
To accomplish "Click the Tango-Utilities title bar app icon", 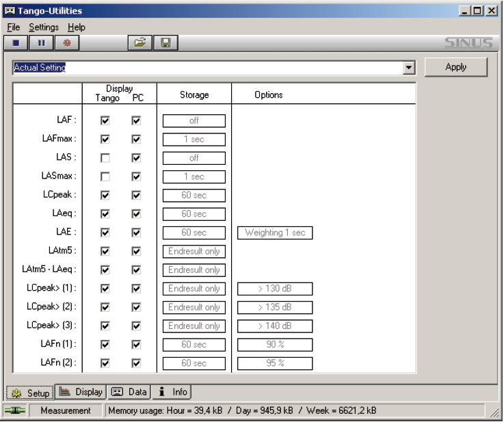I will pyautogui.click(x=10, y=12).
